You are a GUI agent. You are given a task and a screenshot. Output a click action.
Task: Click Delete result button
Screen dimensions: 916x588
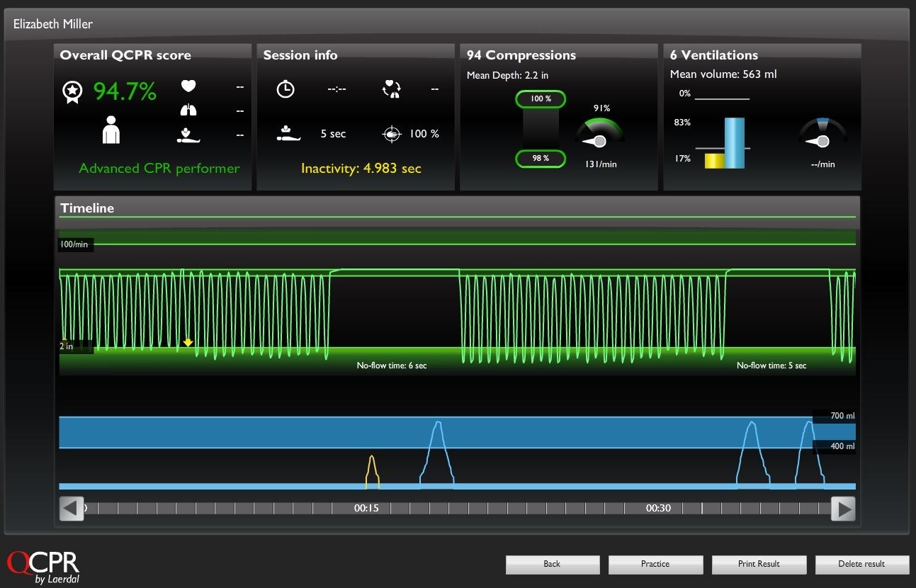[861, 564]
